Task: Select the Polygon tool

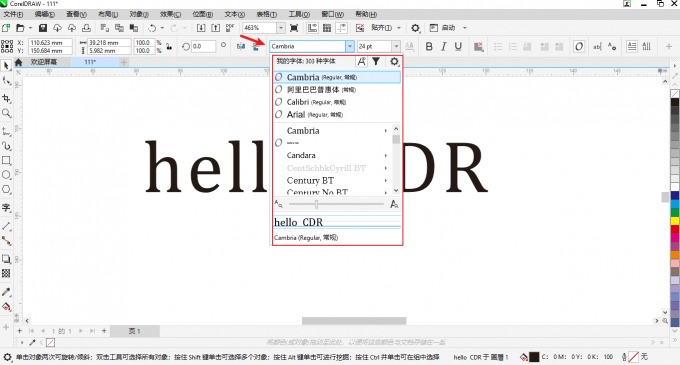Action: click(6, 190)
